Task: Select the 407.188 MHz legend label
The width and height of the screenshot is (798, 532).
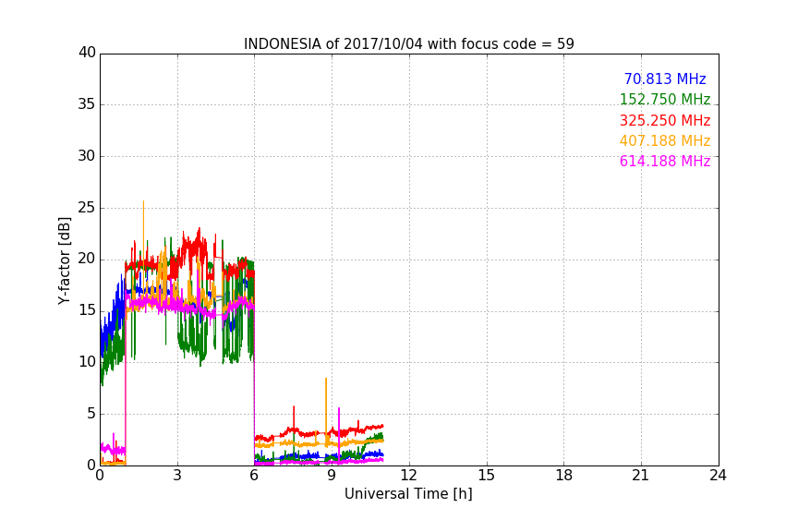Action: point(665,140)
